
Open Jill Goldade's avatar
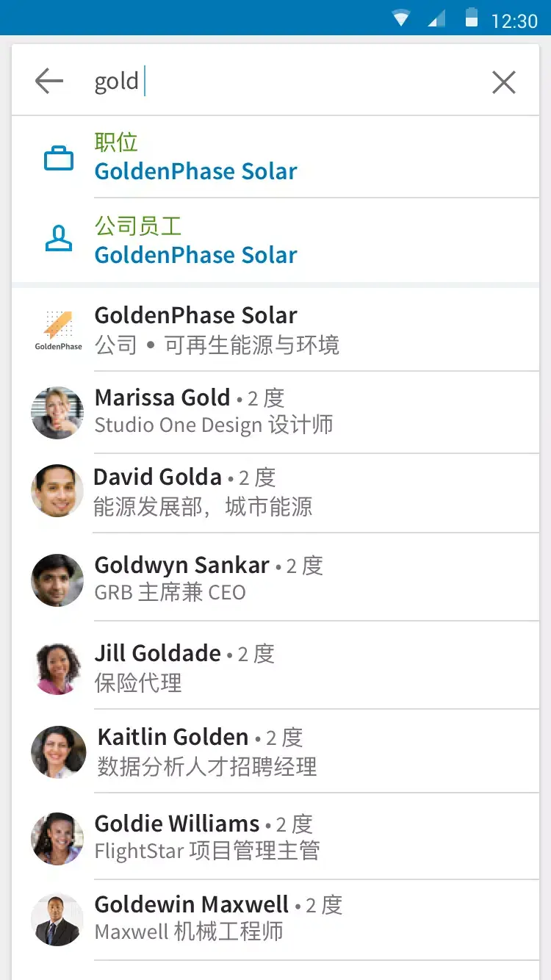click(57, 667)
